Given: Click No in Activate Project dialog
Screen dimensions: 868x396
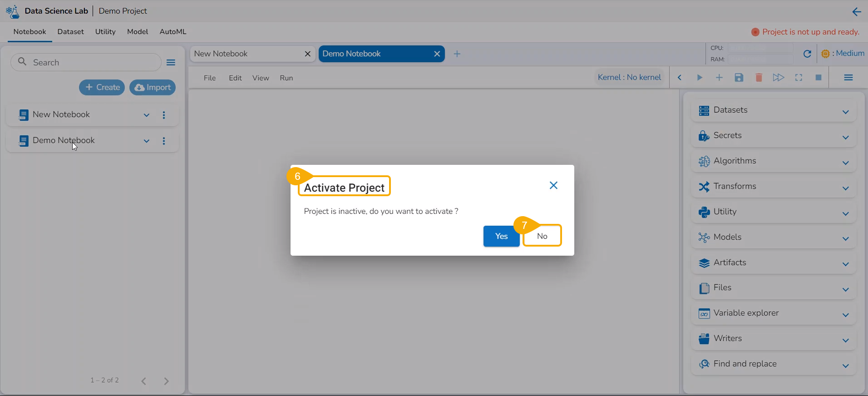Looking at the screenshot, I should 542,236.
